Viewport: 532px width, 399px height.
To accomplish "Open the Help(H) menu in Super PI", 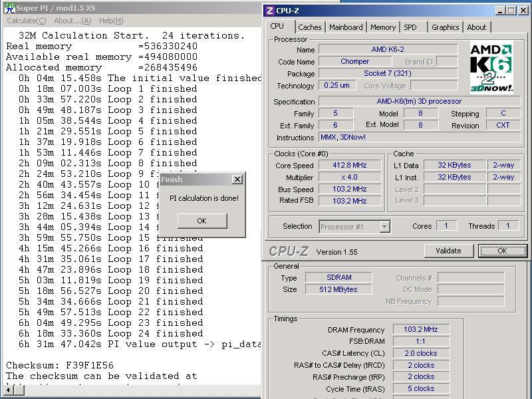I will click(x=111, y=21).
